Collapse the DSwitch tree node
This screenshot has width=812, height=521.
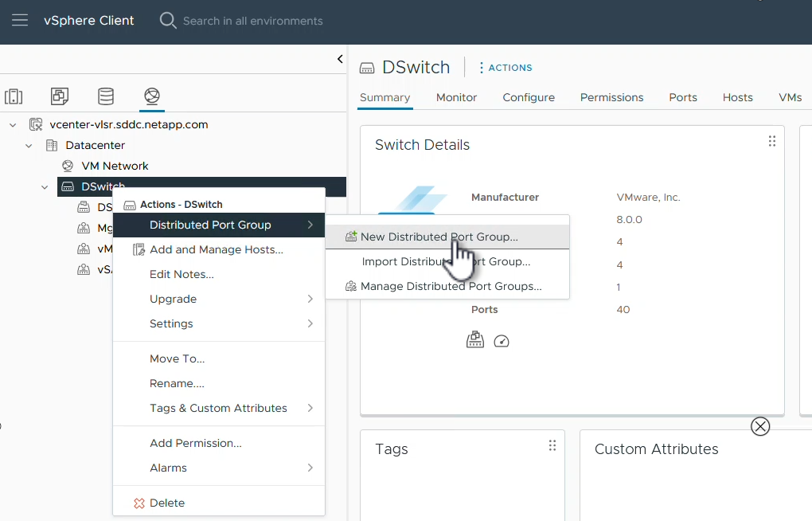click(45, 187)
